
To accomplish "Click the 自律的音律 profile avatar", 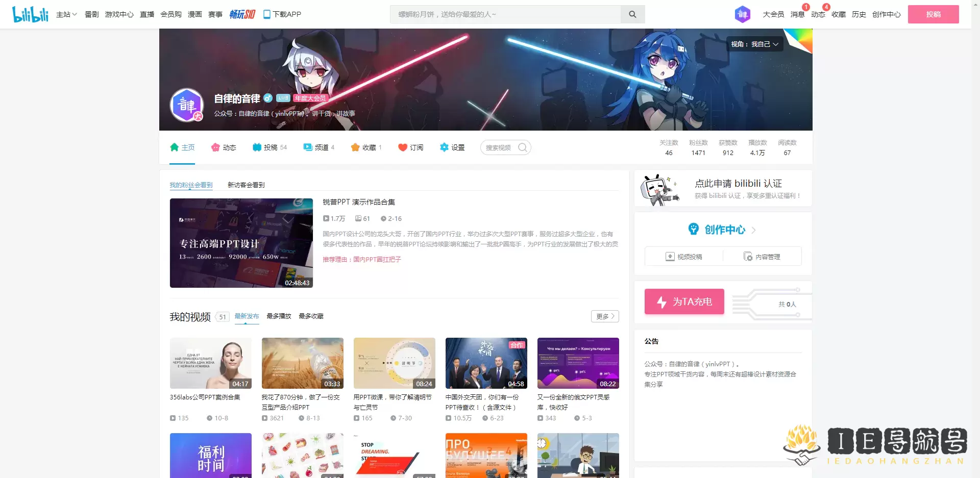I will click(x=187, y=105).
